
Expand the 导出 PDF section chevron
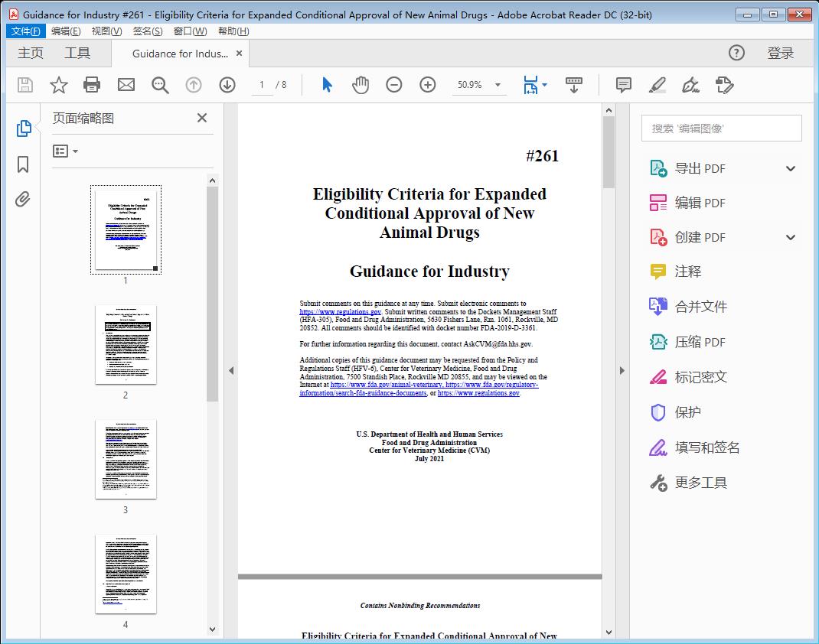click(791, 169)
